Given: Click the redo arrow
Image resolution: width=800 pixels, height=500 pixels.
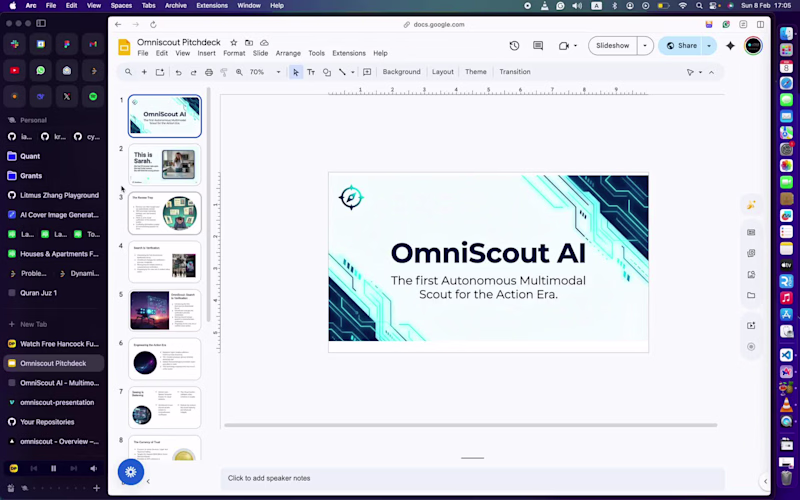Looking at the screenshot, I should (193, 72).
